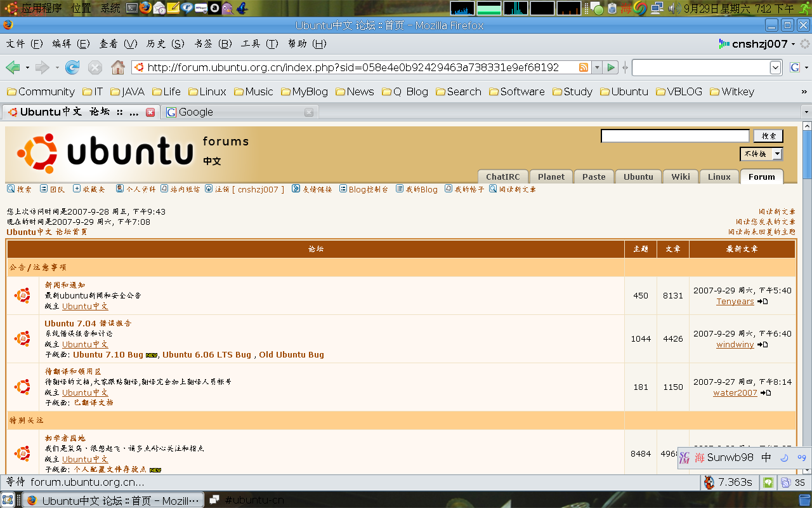The height and width of the screenshot is (508, 812).
Task: Click the 搜索 button next to forum search box
Action: coord(768,136)
